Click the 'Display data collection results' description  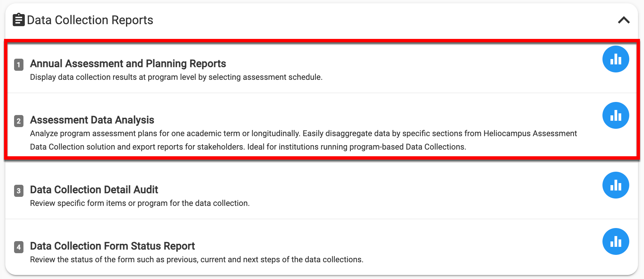(176, 77)
